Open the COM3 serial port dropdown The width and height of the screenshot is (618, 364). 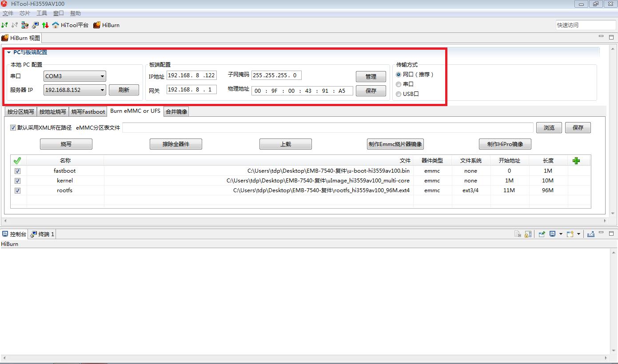click(x=102, y=76)
